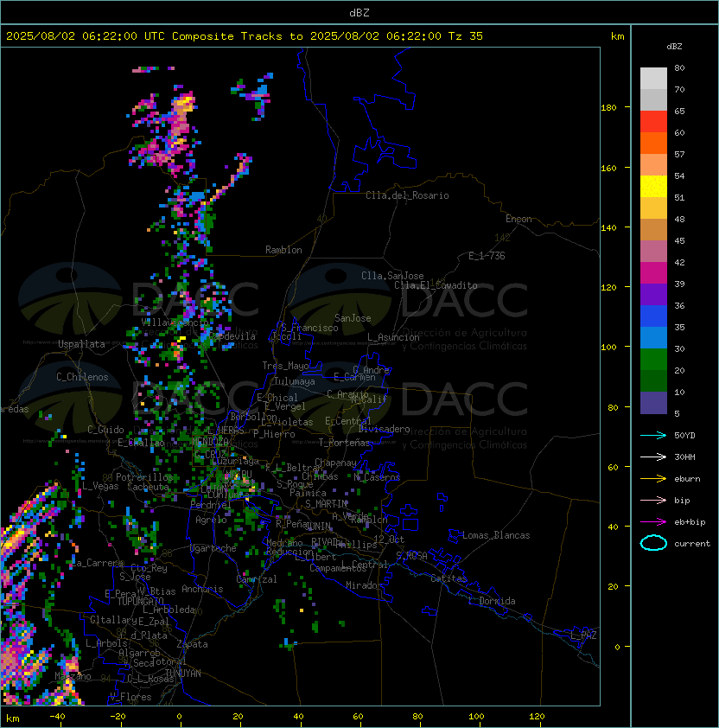Screen dimensions: 719x728
Task: Click the '-40' x-axis tick label
Action: point(58,717)
